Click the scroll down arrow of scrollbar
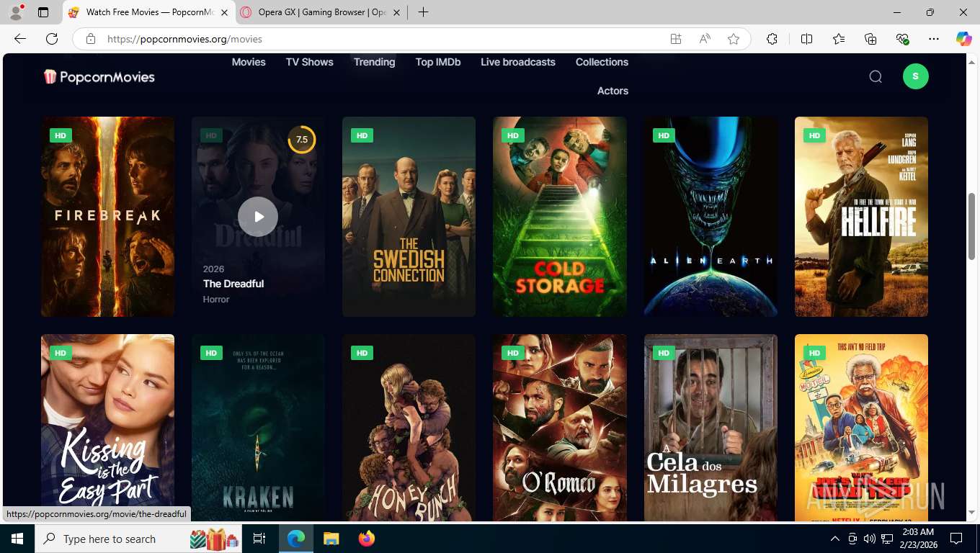This screenshot has width=980, height=553. 972,513
